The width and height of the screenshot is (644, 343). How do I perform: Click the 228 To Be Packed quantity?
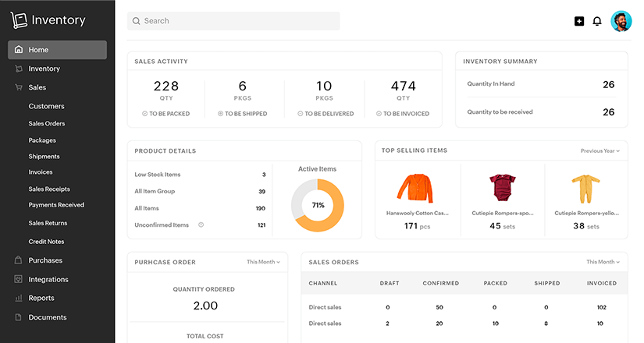(x=166, y=86)
